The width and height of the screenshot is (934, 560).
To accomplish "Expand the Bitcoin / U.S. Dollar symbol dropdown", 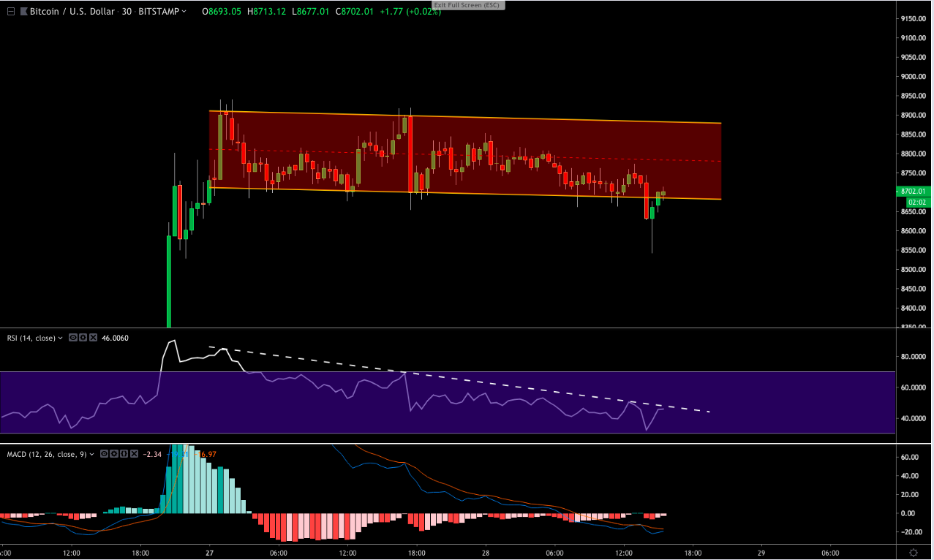I will pyautogui.click(x=183, y=12).
